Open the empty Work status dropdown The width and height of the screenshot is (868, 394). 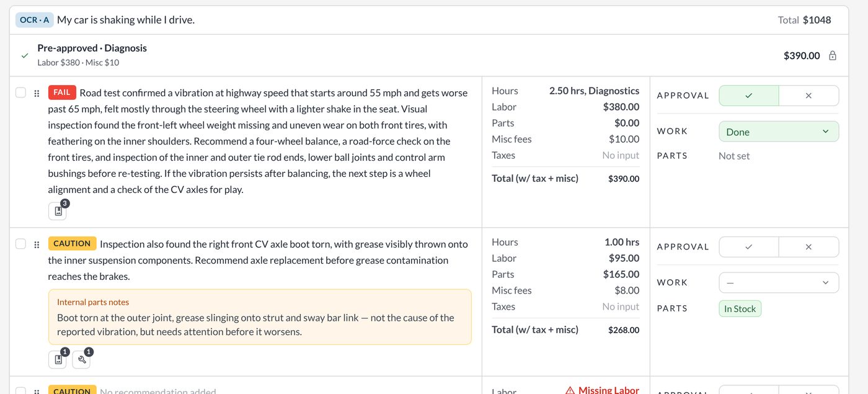point(779,283)
